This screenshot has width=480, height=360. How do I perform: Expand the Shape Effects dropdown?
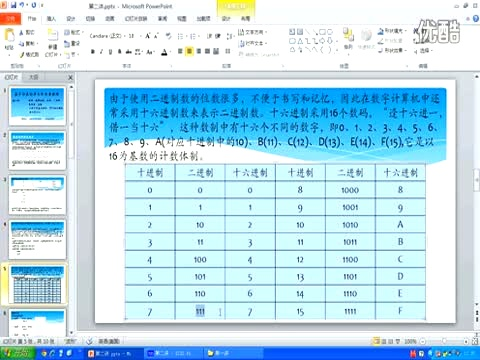393,51
